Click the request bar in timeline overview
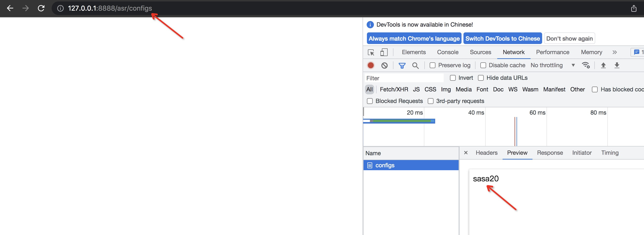Viewport: 644px width, 235px height. pyautogui.click(x=399, y=121)
